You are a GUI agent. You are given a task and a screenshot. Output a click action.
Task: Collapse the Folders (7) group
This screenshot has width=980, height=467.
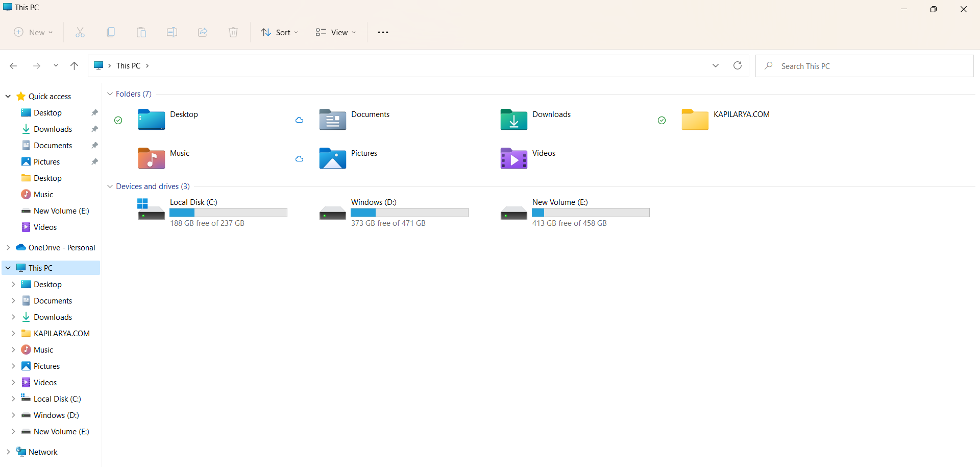pos(110,94)
